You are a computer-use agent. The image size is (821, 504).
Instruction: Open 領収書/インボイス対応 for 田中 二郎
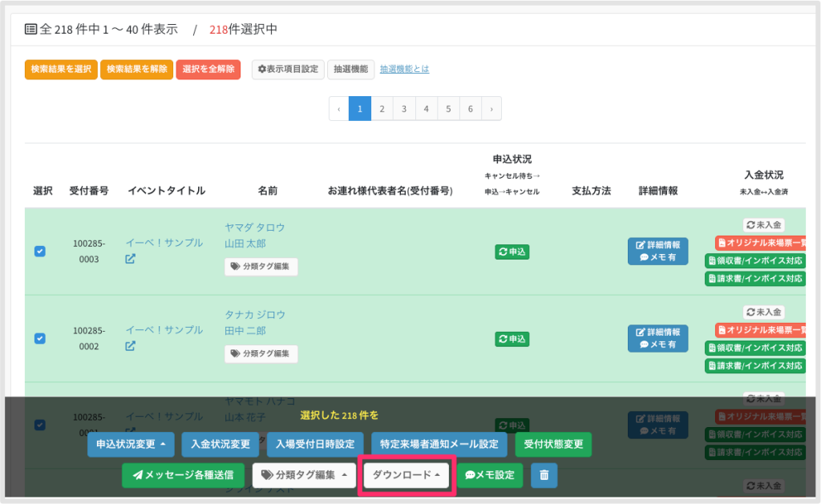click(x=755, y=348)
